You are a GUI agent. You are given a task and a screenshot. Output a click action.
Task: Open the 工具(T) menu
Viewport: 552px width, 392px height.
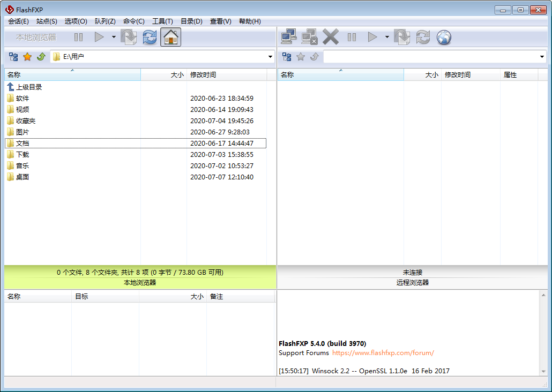pos(162,21)
